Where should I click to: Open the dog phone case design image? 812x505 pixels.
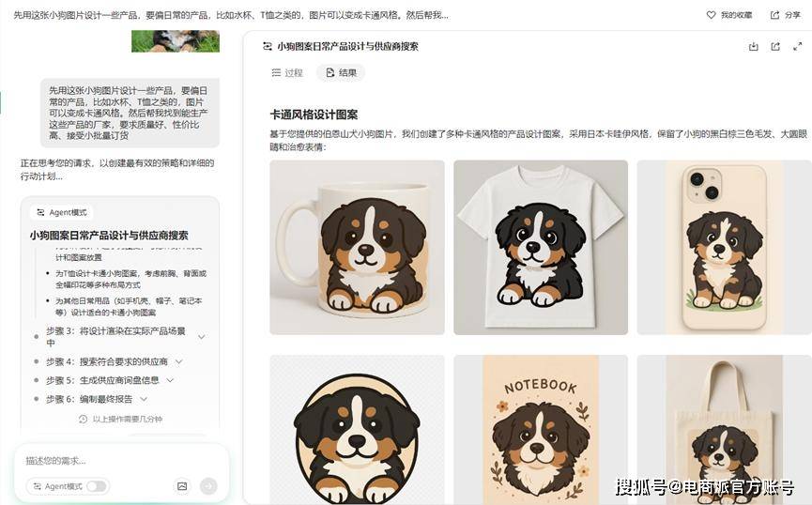coord(724,247)
